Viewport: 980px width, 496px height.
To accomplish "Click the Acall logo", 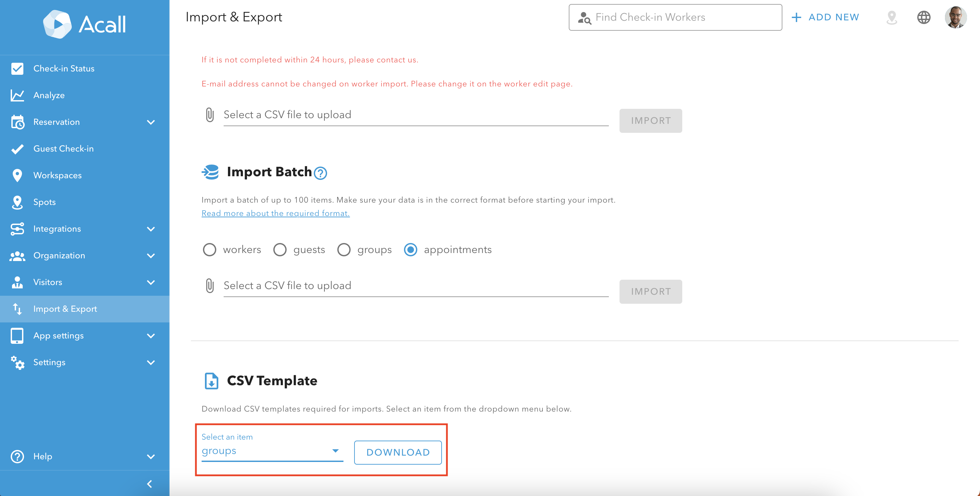I will click(x=84, y=24).
